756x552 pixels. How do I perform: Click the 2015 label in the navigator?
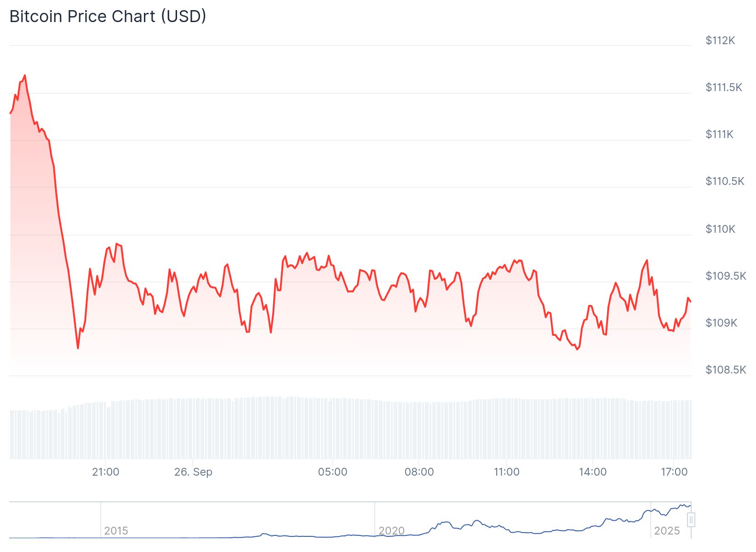pos(116,531)
